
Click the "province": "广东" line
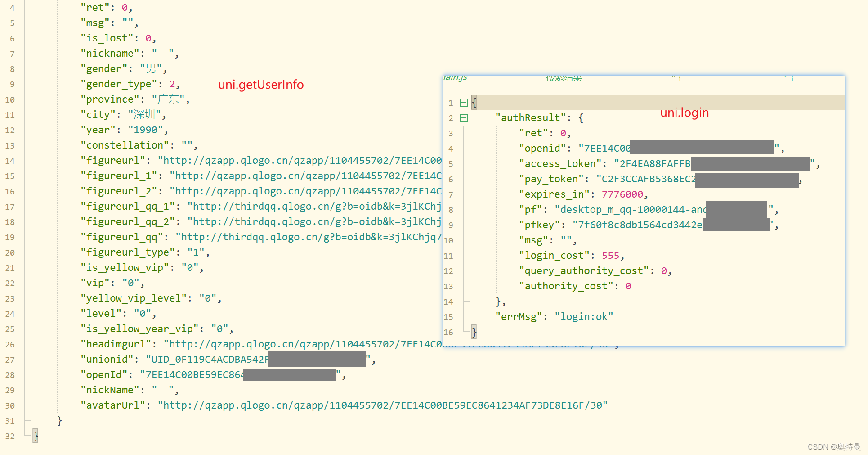[135, 99]
